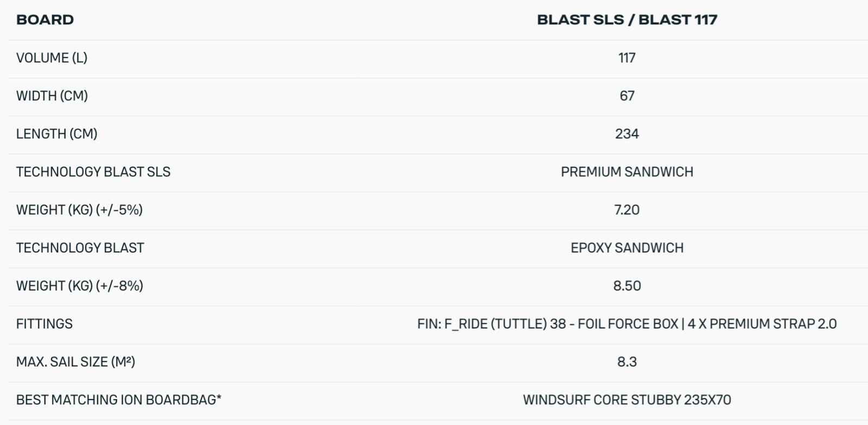Select the WIDTH (CM) row label
868x425 pixels.
click(x=52, y=96)
